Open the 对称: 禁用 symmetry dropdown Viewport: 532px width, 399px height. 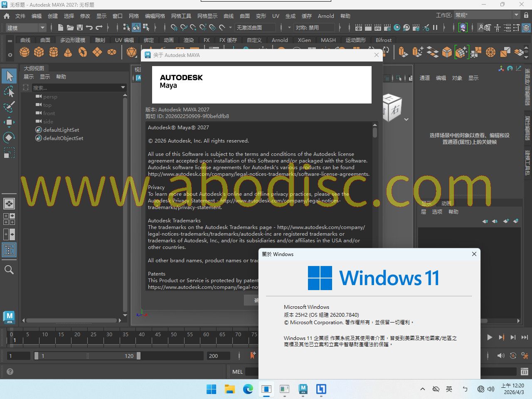315,28
